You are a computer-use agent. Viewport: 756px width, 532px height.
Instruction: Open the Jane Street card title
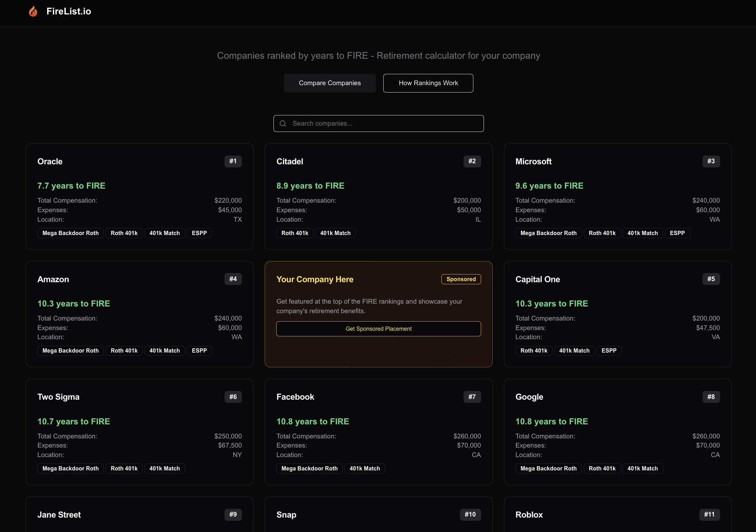59,515
